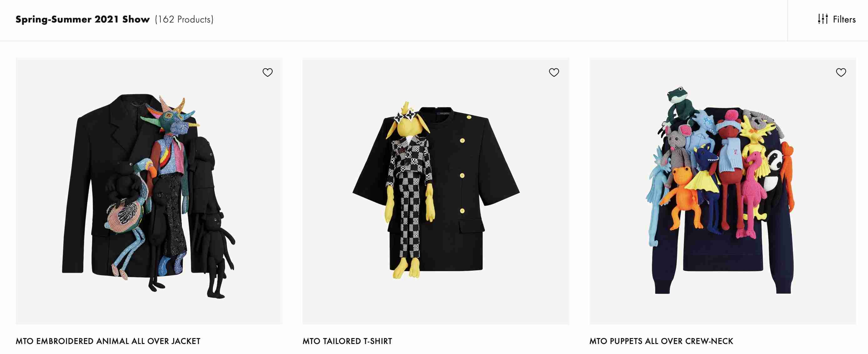Click the yellow rabbit puppet's sunglasses

(405, 116)
